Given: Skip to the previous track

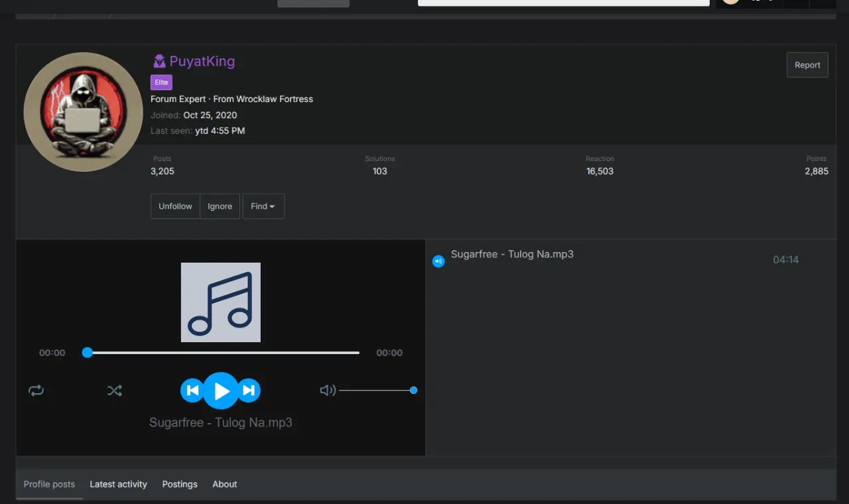Looking at the screenshot, I should (192, 391).
